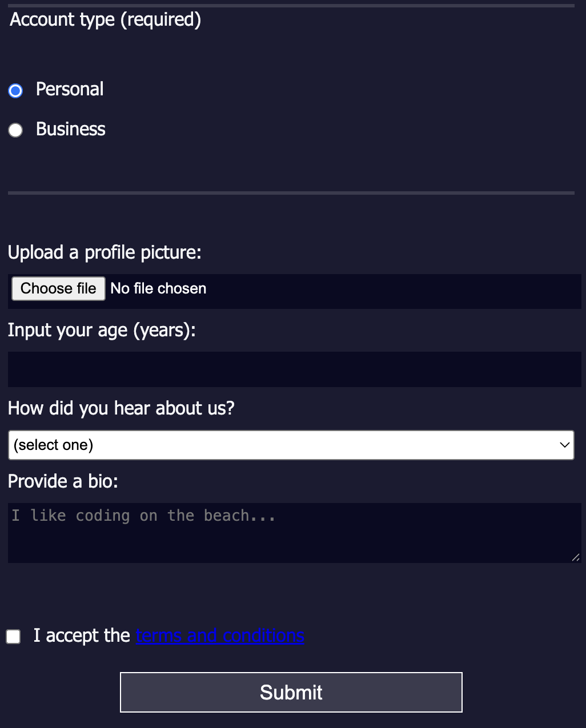Click the 'How did you hear about us?' label
Viewport: 586px width, 728px height.
[121, 408]
